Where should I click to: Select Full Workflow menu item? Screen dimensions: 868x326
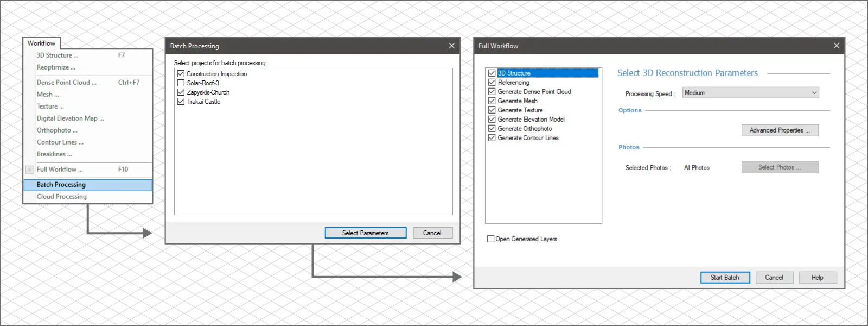[x=88, y=170]
